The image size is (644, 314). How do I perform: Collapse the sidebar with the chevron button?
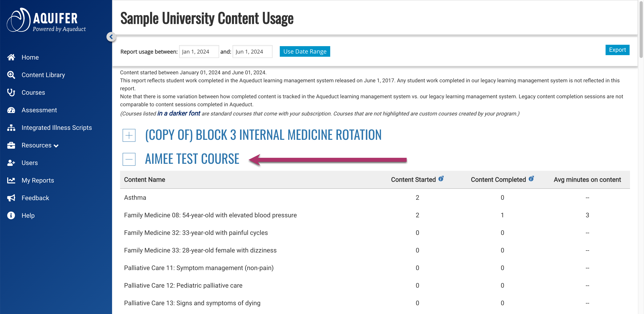[x=111, y=37]
